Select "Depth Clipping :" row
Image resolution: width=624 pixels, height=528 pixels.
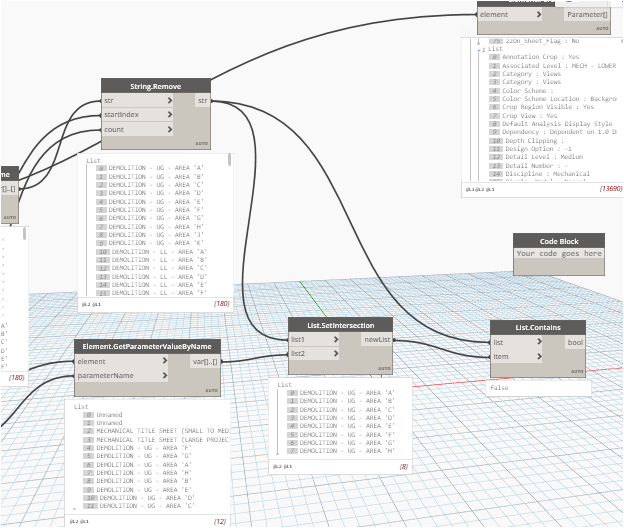point(527,141)
